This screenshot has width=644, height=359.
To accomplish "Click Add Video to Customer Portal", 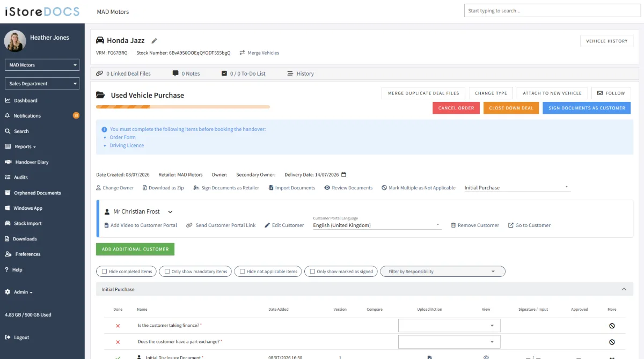I will (x=140, y=225).
